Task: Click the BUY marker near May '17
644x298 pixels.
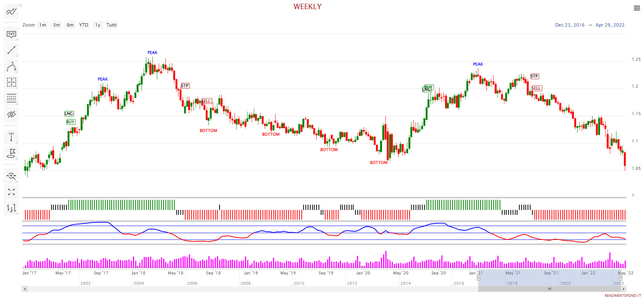Action: (71, 122)
